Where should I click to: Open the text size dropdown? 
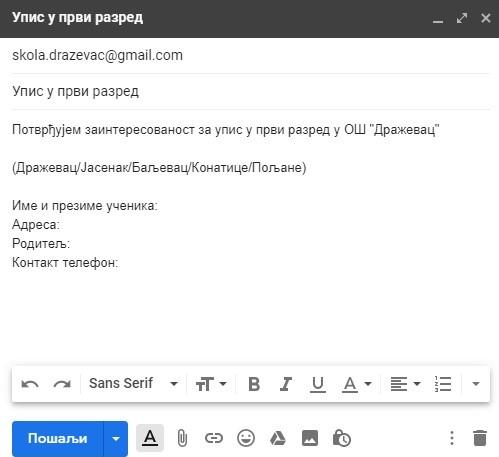pos(211,384)
